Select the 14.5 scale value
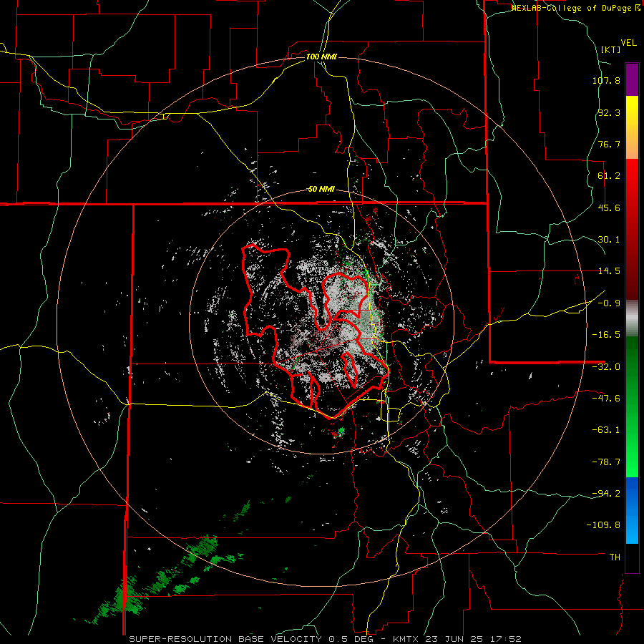 609,271
